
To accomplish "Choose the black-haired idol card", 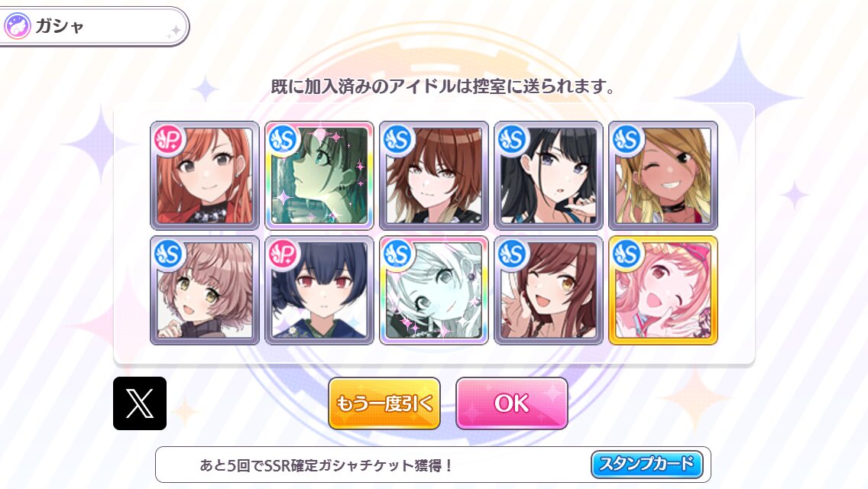I will pyautogui.click(x=549, y=176).
